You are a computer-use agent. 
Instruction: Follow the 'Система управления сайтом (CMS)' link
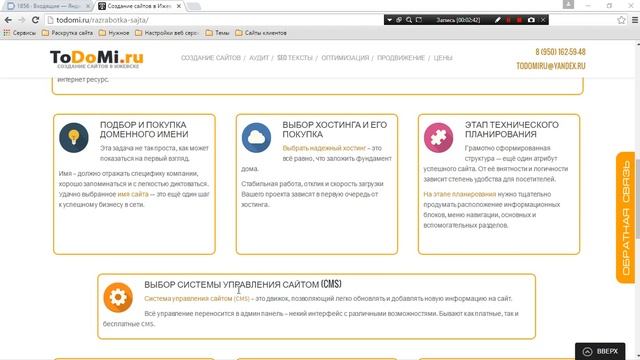(197, 299)
